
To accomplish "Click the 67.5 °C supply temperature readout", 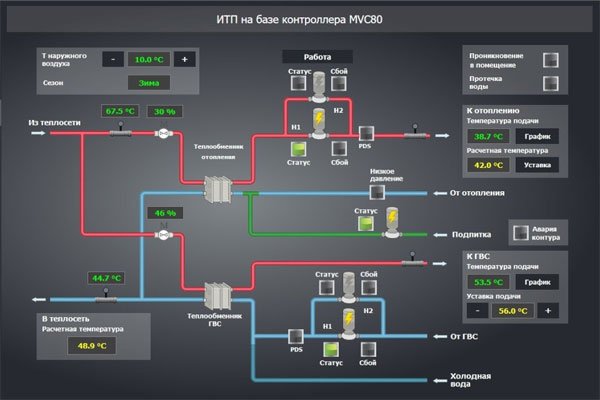I will (x=120, y=111).
